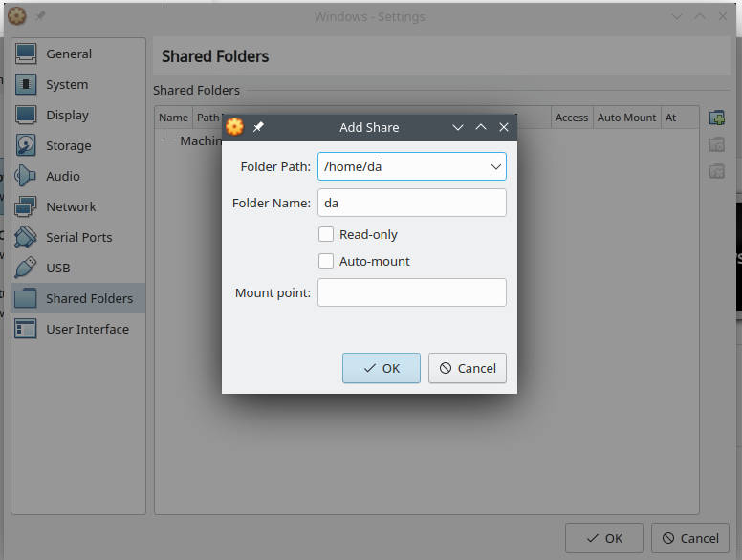Screen dimensions: 742x560
Task: Click the Settings window gear icon
Action: tap(17, 16)
